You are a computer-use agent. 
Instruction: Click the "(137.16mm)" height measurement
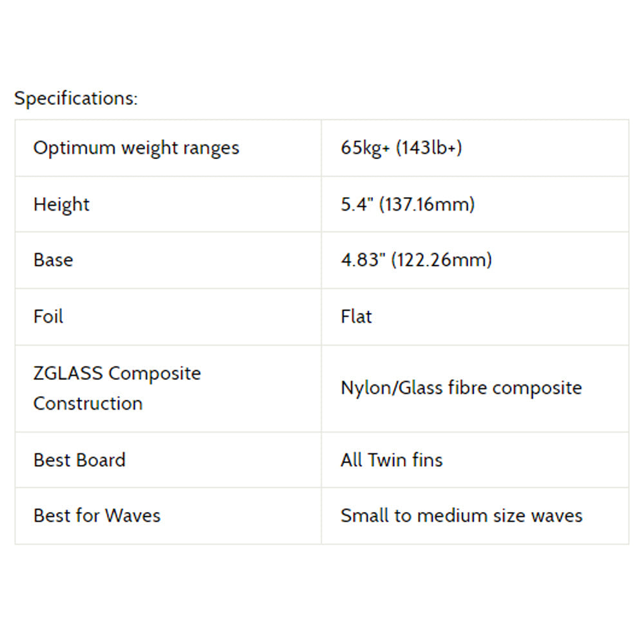426,205
